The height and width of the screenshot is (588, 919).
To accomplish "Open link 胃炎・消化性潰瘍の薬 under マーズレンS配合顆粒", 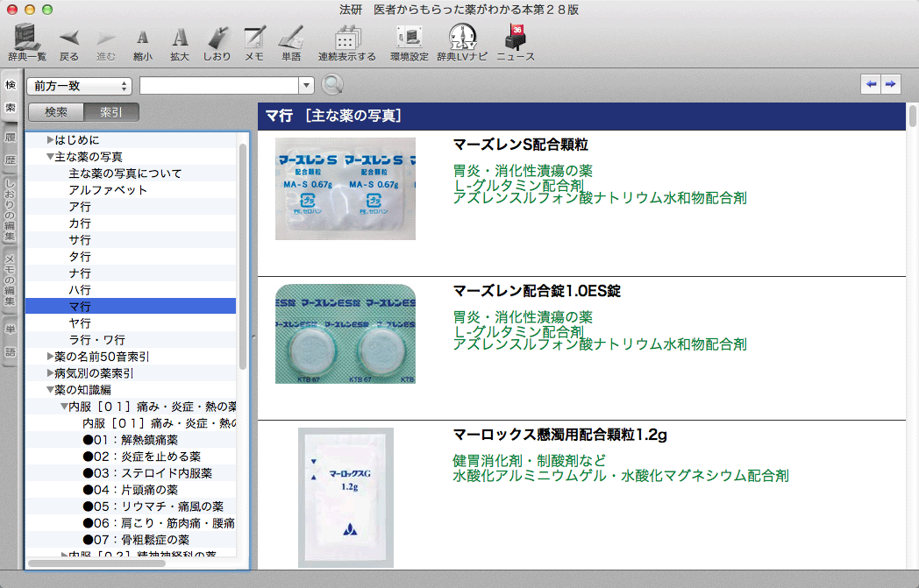I will [x=523, y=170].
